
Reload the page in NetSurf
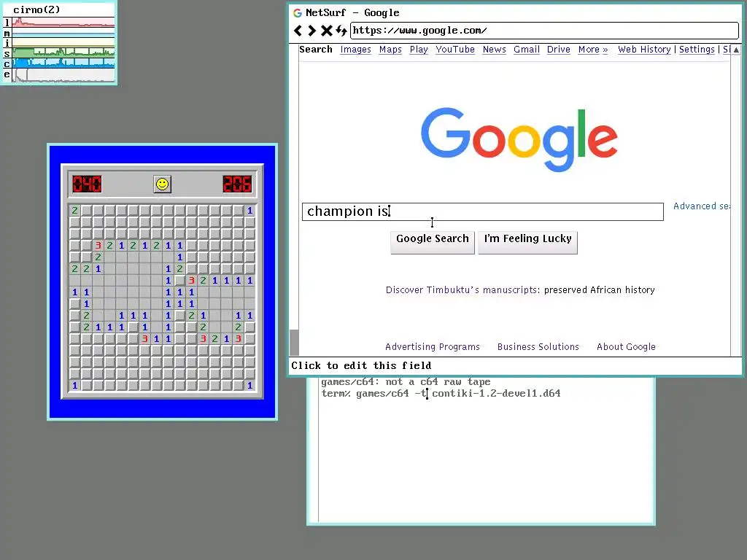pyautogui.click(x=341, y=31)
